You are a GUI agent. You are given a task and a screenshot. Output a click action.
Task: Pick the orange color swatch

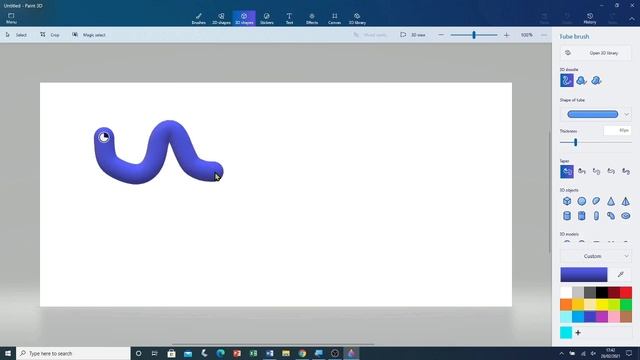pos(566,304)
